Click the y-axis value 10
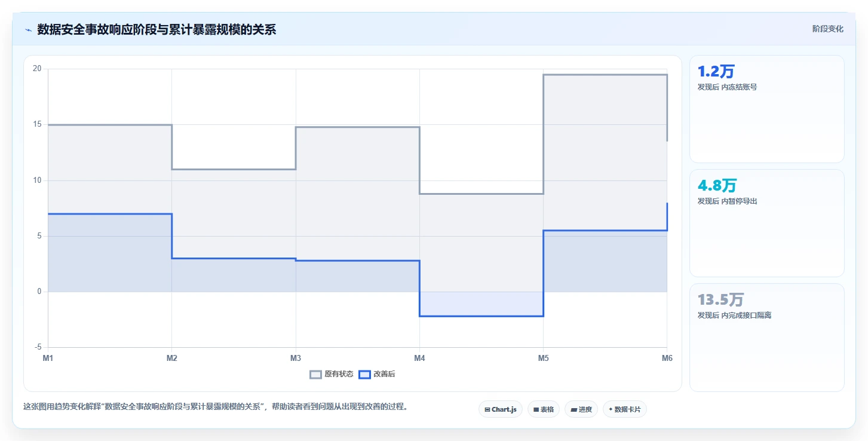The image size is (868, 441). click(x=37, y=180)
